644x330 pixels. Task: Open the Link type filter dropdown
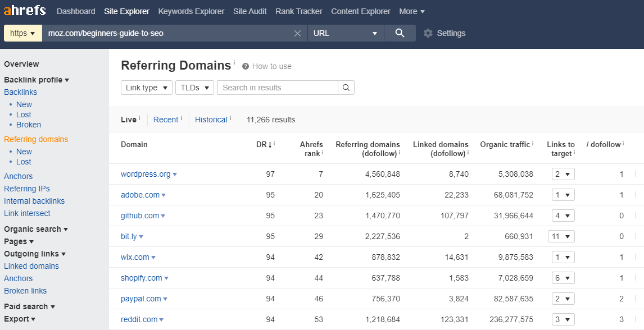(147, 88)
